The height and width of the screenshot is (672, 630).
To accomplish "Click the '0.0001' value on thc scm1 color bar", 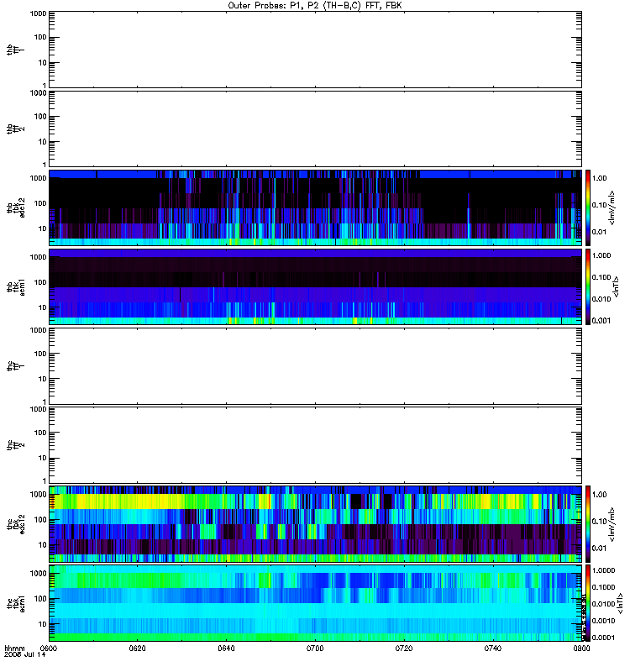I will tap(603, 638).
